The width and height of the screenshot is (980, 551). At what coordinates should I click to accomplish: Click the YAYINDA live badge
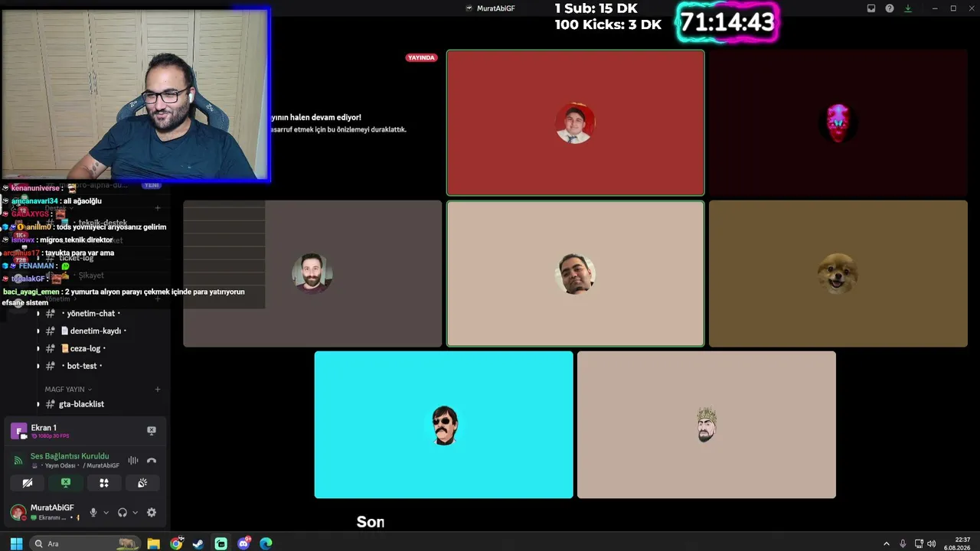(x=421, y=57)
